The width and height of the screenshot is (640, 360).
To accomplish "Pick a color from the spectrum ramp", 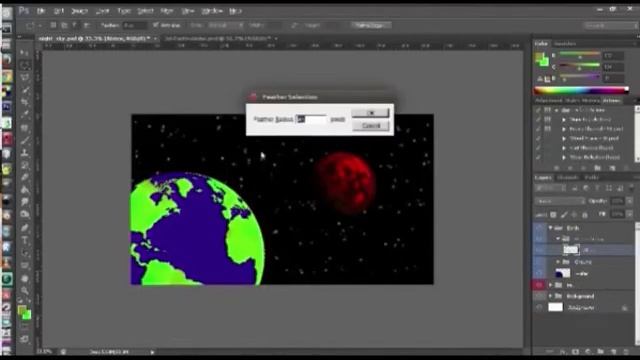I will pyautogui.click(x=581, y=90).
